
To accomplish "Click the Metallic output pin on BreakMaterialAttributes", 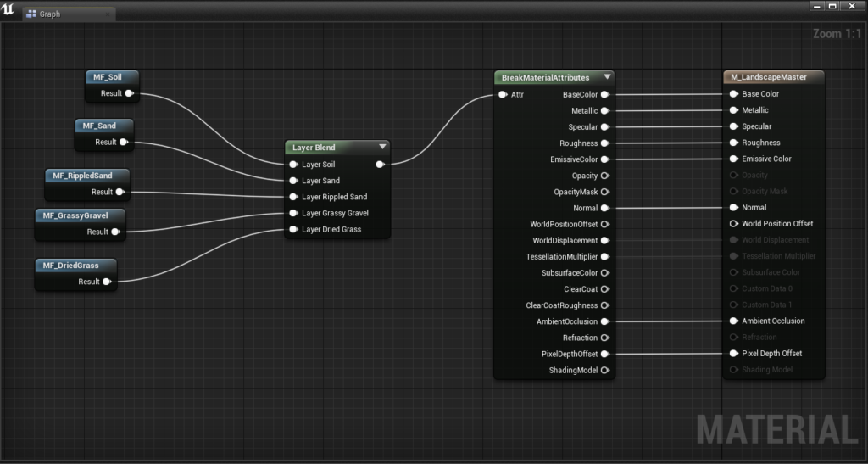I will pyautogui.click(x=605, y=111).
